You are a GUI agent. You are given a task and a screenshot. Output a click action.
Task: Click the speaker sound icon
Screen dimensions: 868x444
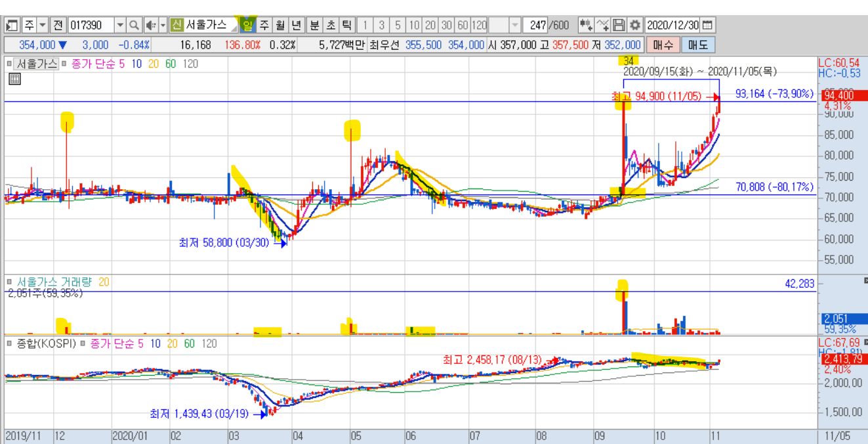(150, 25)
